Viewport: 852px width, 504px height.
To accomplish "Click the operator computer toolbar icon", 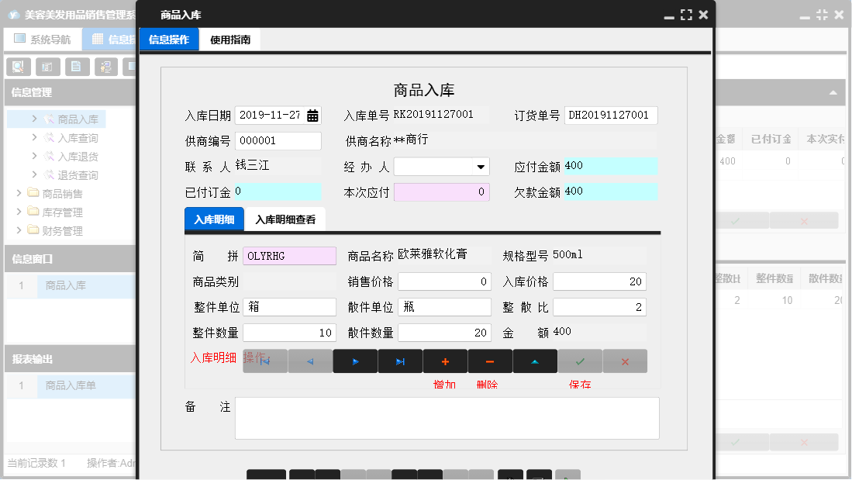I will [x=108, y=67].
